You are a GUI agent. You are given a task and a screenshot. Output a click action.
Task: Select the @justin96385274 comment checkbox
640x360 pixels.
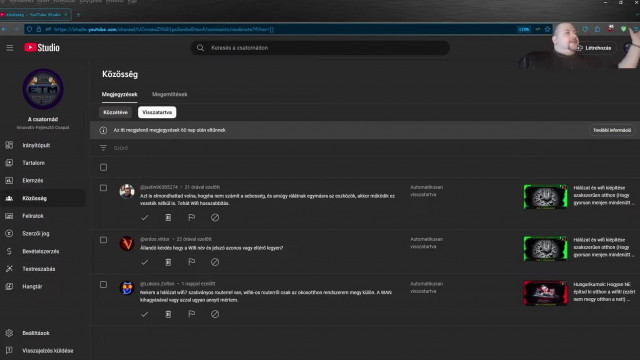103,188
